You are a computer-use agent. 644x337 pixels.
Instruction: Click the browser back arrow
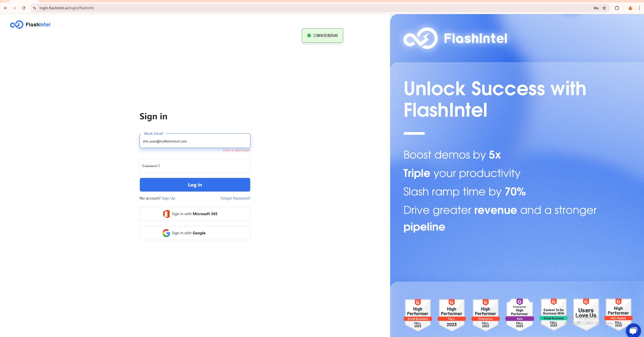[6, 8]
